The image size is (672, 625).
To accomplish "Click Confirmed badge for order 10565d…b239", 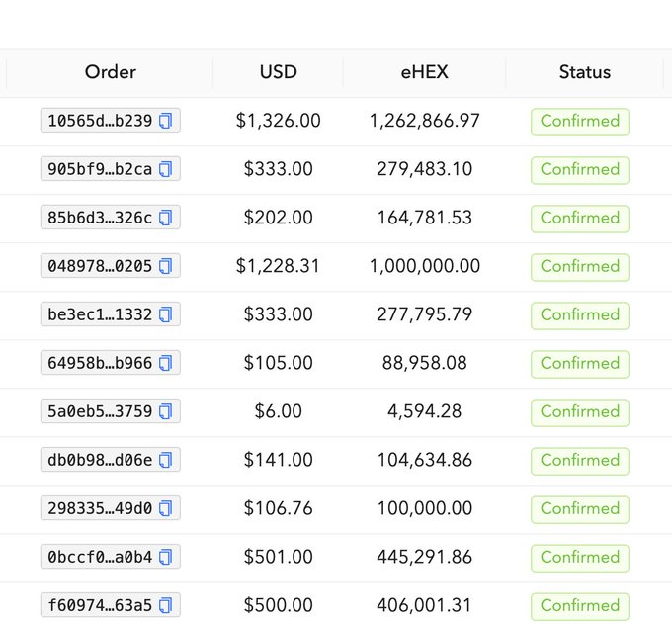I will (x=580, y=122).
